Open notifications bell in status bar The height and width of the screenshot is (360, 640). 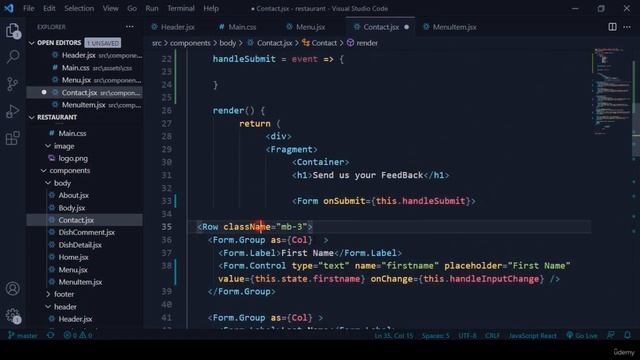[627, 336]
